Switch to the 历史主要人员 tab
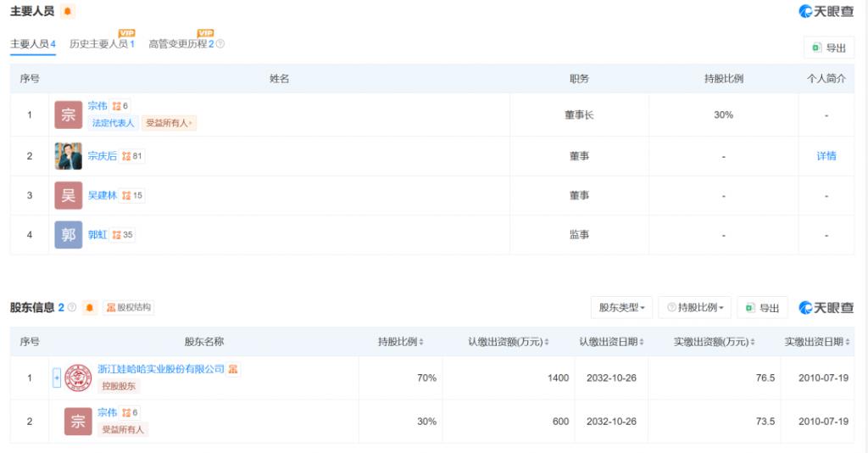This screenshot has width=868, height=453. click(102, 43)
